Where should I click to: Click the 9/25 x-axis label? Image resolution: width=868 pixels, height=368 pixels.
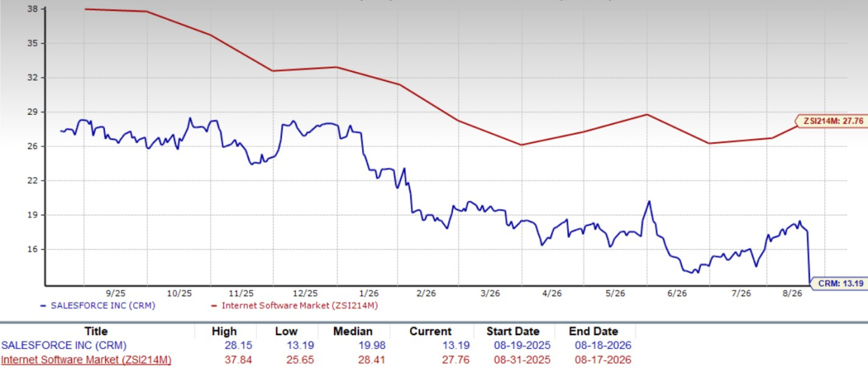pyautogui.click(x=116, y=294)
